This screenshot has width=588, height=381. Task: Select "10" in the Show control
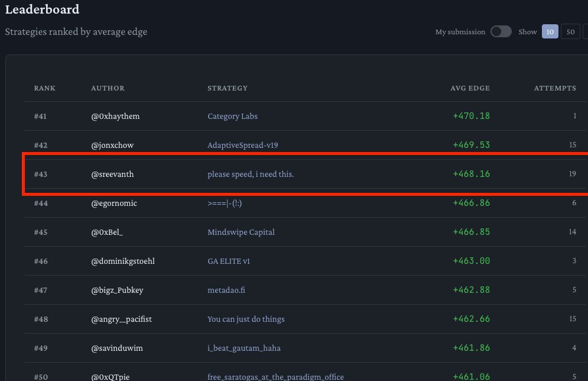pos(550,31)
